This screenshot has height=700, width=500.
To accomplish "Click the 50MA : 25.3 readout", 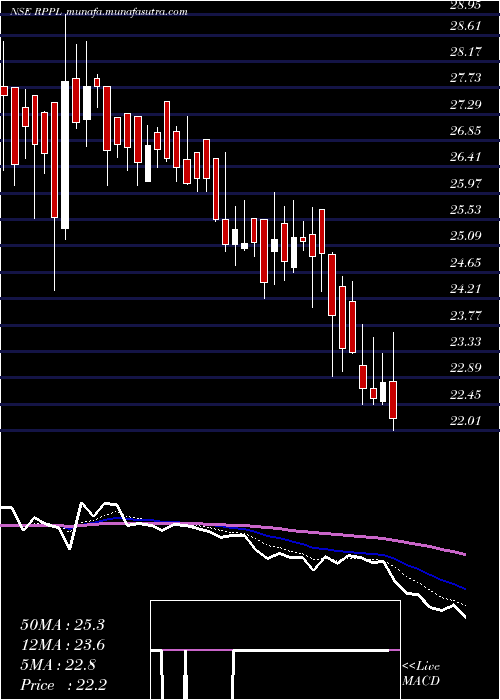I will tap(62, 625).
